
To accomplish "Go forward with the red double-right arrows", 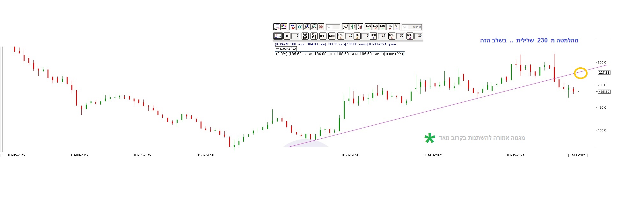I will tap(321, 27).
